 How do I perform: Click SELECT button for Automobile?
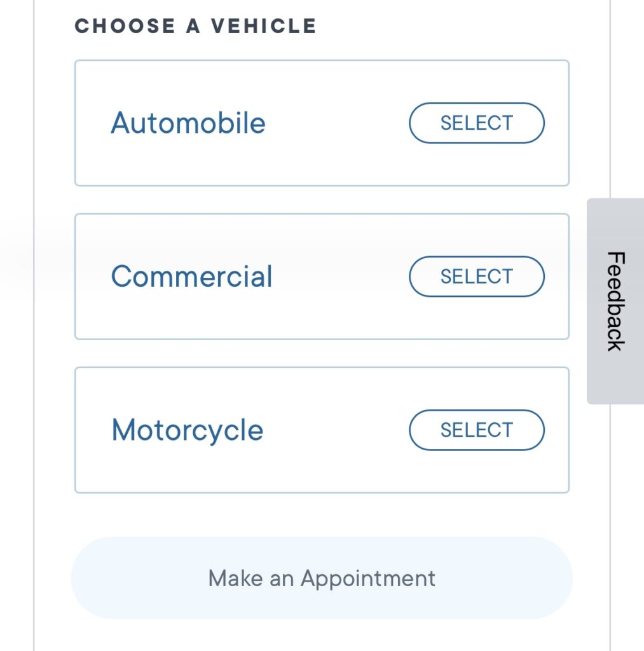click(477, 123)
